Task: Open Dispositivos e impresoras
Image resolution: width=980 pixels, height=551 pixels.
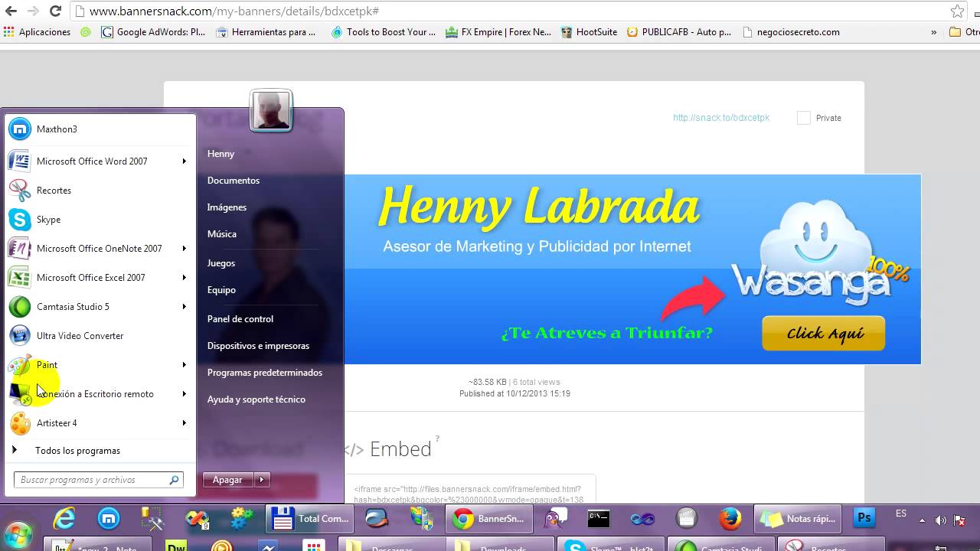Action: (x=258, y=346)
